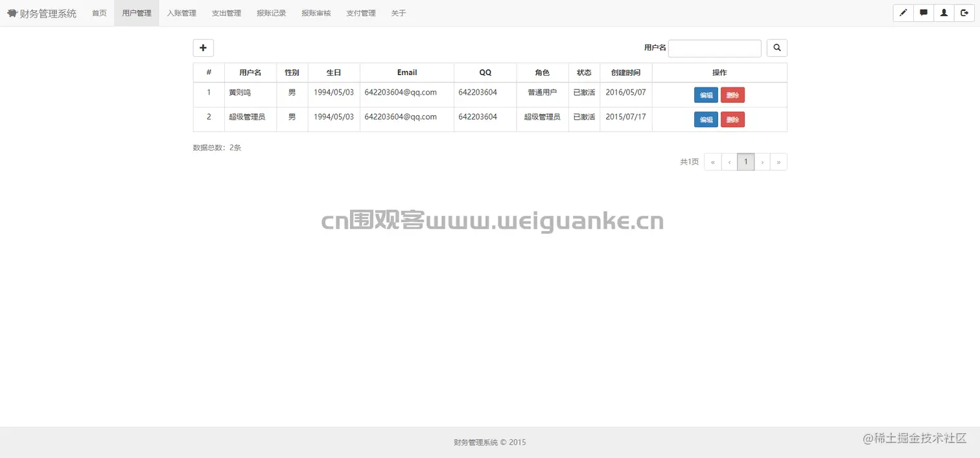Select page 1 in pagination
The image size is (980, 458).
pos(746,162)
